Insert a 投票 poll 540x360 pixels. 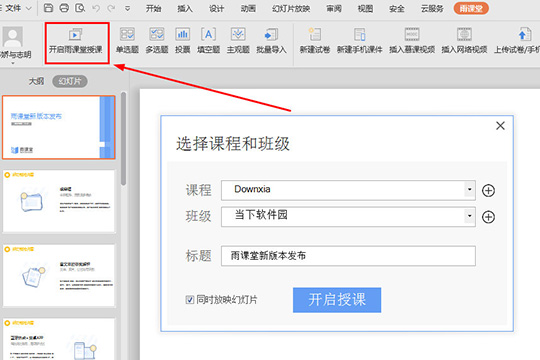click(183, 41)
